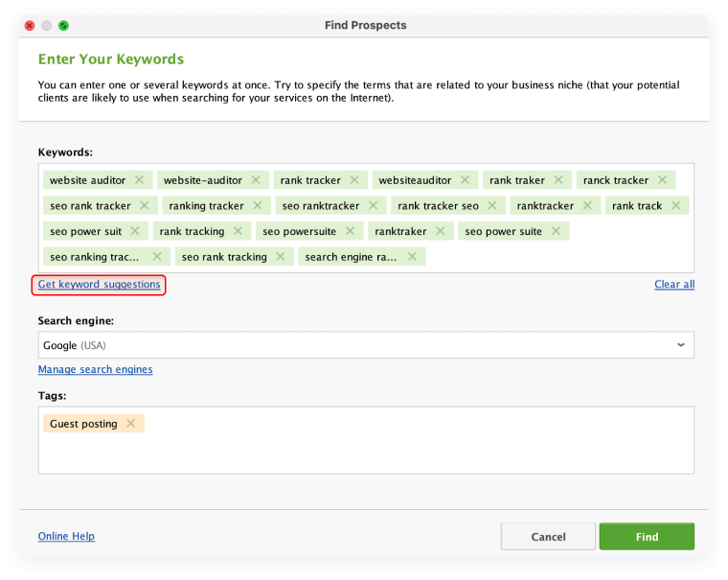Remove the 'seo rank tracker' keyword

coord(145,205)
